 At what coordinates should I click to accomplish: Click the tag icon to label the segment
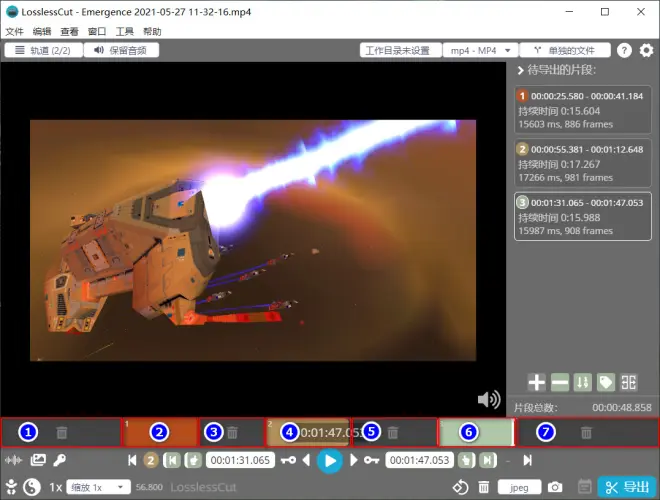(606, 383)
